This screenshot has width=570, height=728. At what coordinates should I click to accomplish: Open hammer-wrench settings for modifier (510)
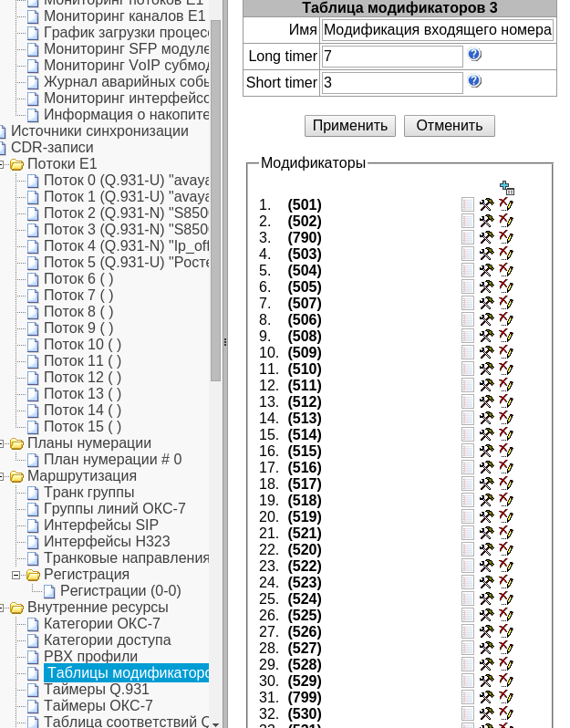[486, 369]
